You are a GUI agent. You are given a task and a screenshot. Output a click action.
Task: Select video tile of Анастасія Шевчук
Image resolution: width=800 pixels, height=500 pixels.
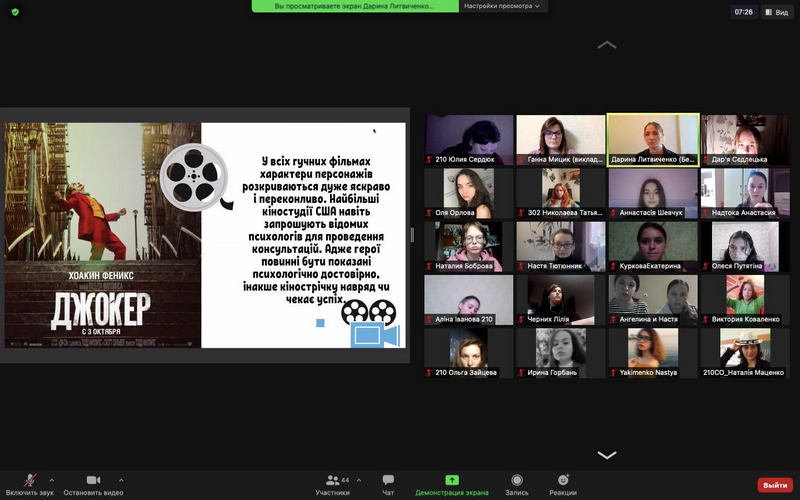tap(653, 193)
